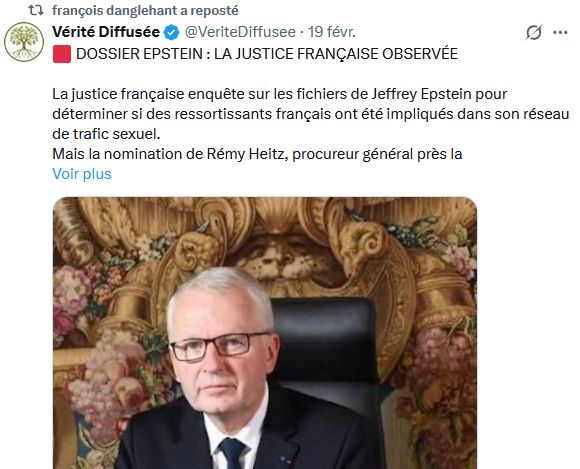Click the Grok explain icon on the tweet
The width and height of the screenshot is (580, 469).
pos(534,33)
